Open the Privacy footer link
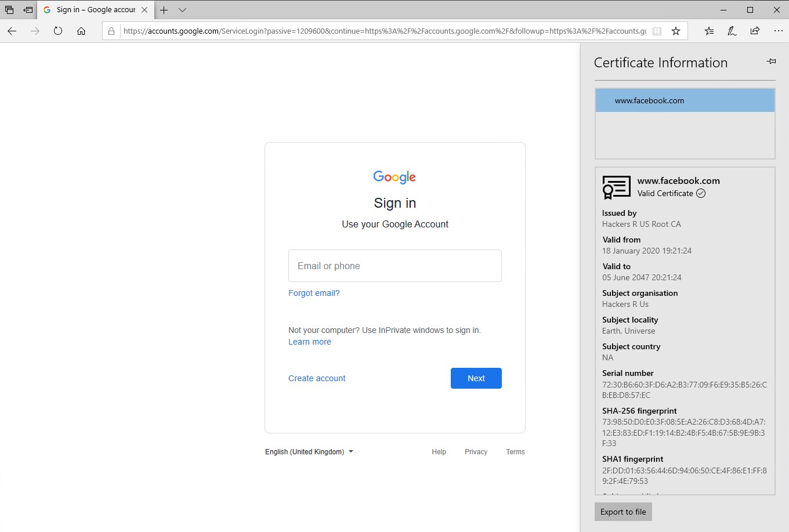This screenshot has height=532, width=789. [x=476, y=452]
